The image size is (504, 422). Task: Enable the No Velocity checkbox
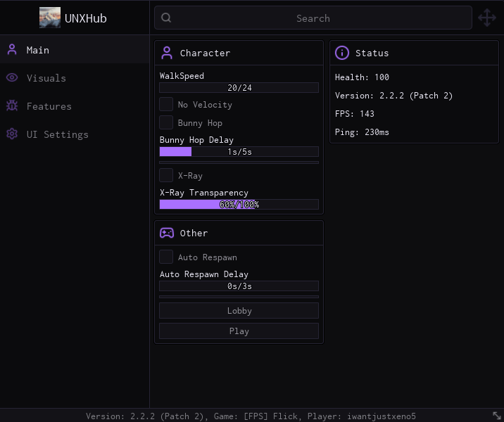(166, 104)
